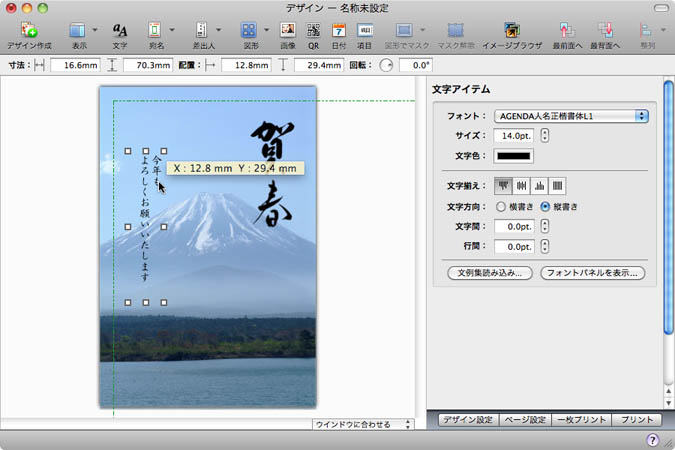Viewport: 675px width, 450px height.
Task: Click 最前面へ bring-to-front icon
Action: 567,31
